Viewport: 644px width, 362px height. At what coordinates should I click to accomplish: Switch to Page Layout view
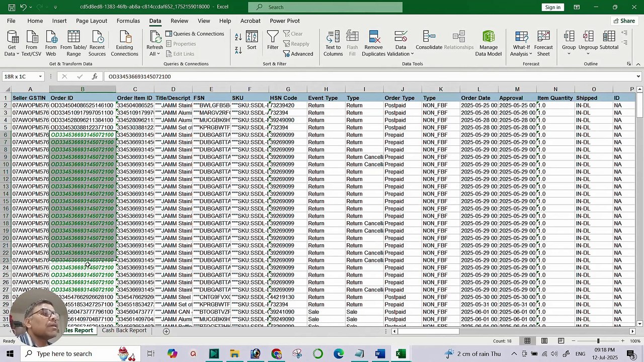pos(544,341)
